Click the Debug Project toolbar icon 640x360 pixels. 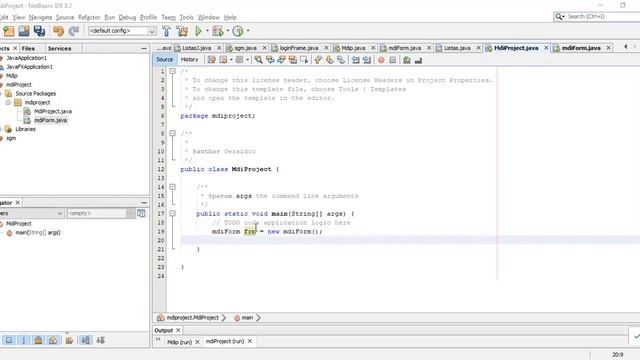click(x=218, y=31)
